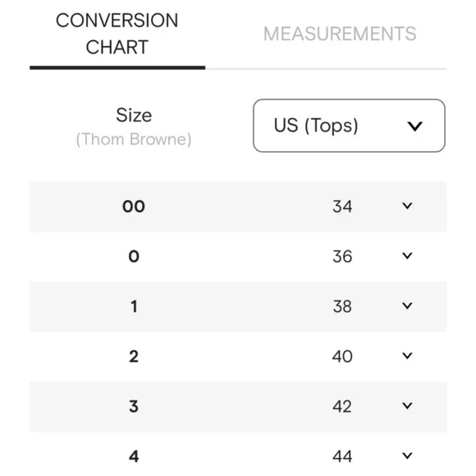The height and width of the screenshot is (476, 476).
Task: Switch to the Measurements tab
Action: pyautogui.click(x=340, y=34)
